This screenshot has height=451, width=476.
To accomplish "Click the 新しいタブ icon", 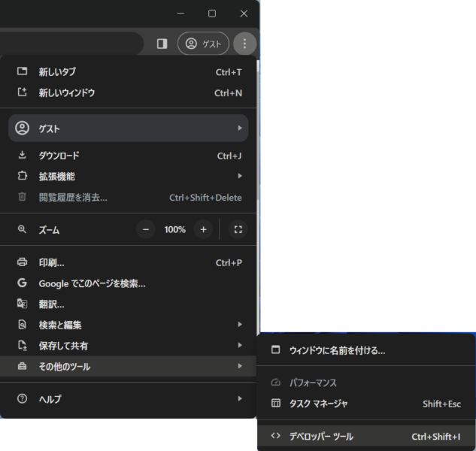I will click(x=22, y=71).
